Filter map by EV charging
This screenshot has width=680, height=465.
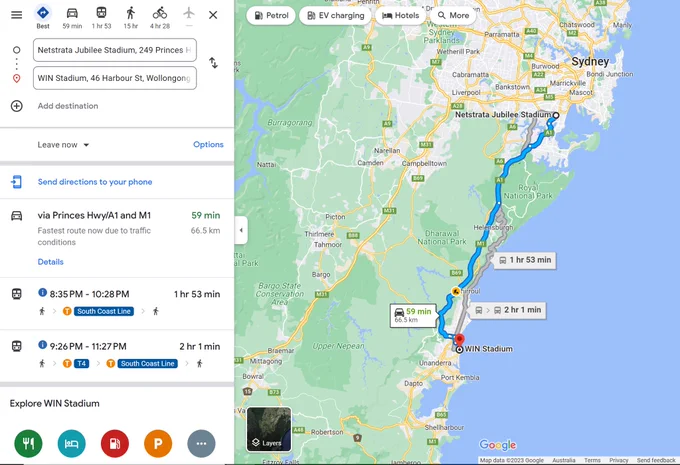(x=335, y=16)
